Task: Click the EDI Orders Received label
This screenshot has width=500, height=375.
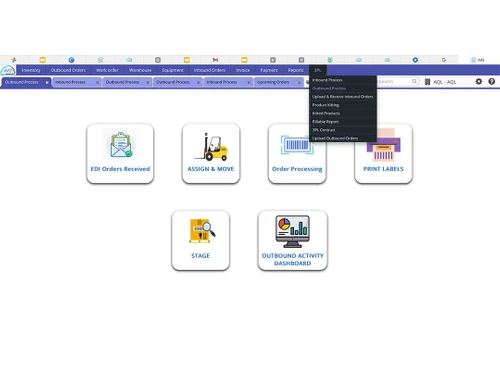Action: (x=120, y=169)
